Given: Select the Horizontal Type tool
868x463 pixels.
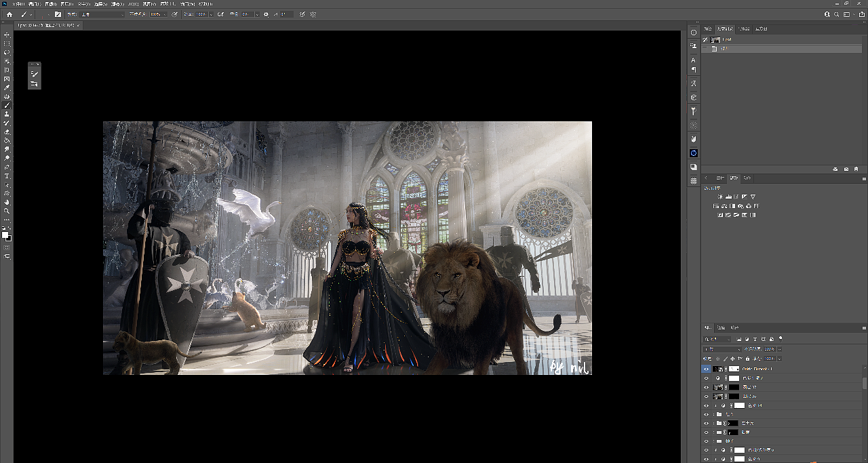Looking at the screenshot, I should (x=7, y=176).
